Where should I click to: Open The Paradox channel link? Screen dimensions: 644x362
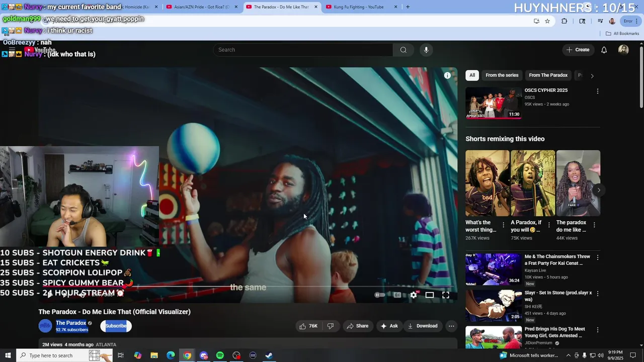(71, 323)
